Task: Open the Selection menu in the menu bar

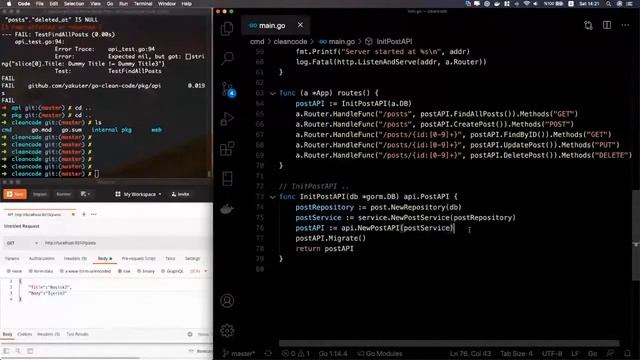Action: (x=74, y=4)
